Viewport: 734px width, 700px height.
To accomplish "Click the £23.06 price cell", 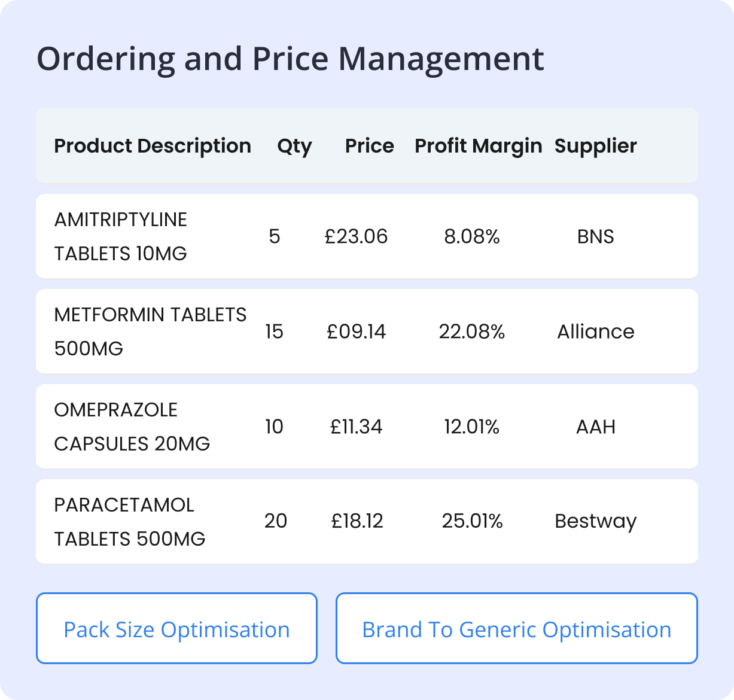I will 357,236.
